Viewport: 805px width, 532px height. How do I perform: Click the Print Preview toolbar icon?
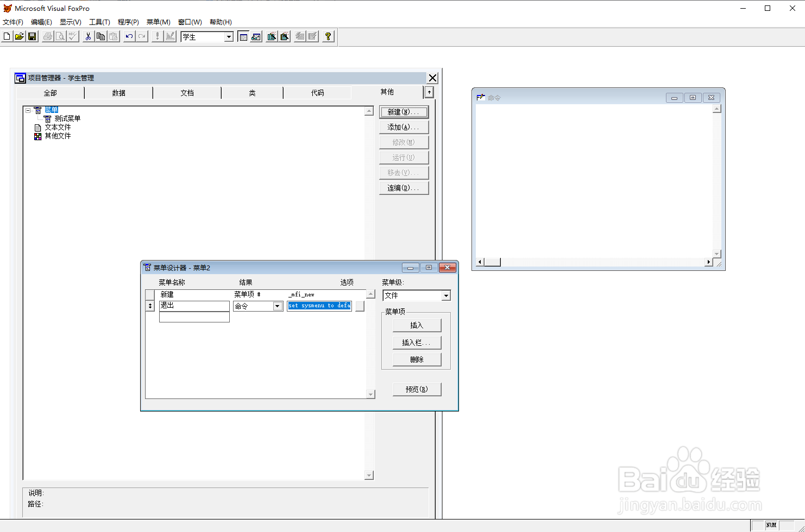pyautogui.click(x=60, y=36)
